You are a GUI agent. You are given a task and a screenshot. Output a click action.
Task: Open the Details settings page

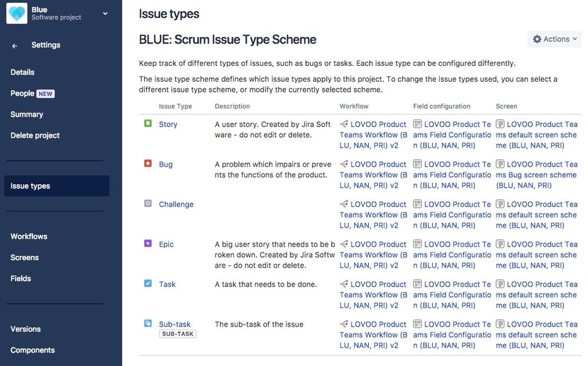pos(22,72)
